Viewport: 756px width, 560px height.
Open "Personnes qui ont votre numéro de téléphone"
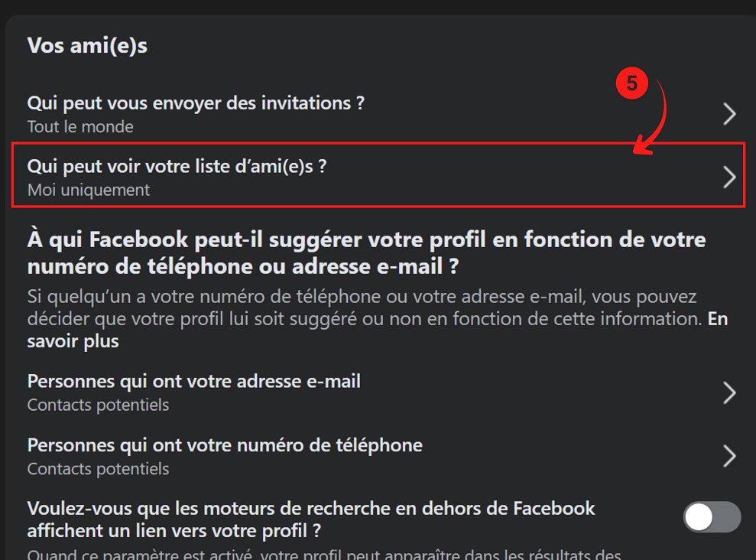pyautogui.click(x=224, y=444)
